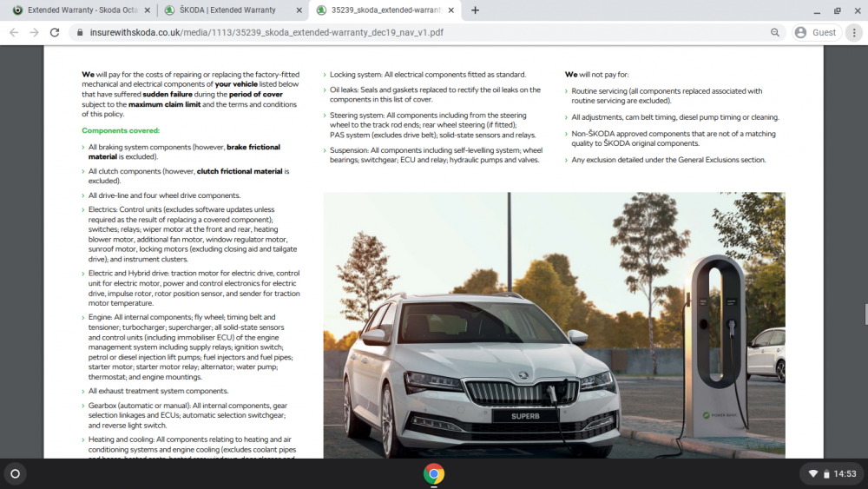
Task: Click the 'Locking system' bullet text
Action: 428,74
